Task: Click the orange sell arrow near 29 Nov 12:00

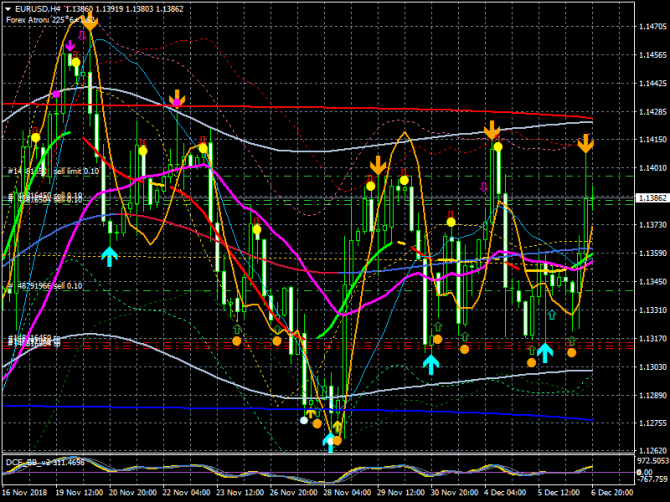Action: point(378,165)
